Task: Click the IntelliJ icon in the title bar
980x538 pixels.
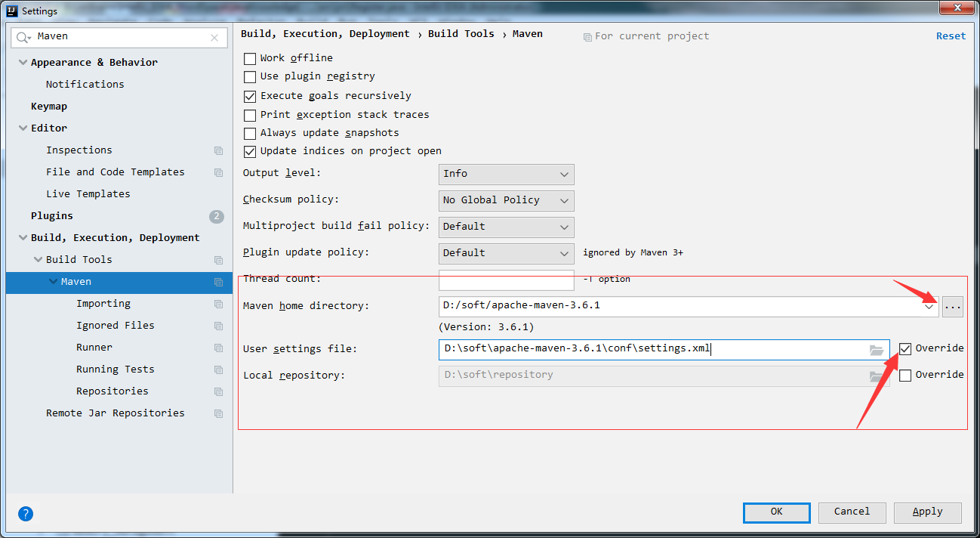Action: click(11, 11)
